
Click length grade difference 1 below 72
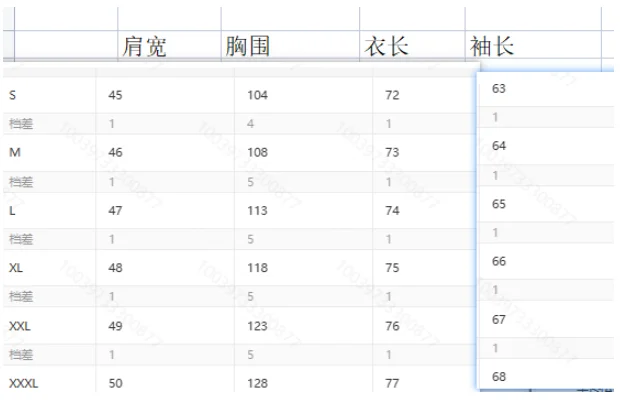click(389, 124)
